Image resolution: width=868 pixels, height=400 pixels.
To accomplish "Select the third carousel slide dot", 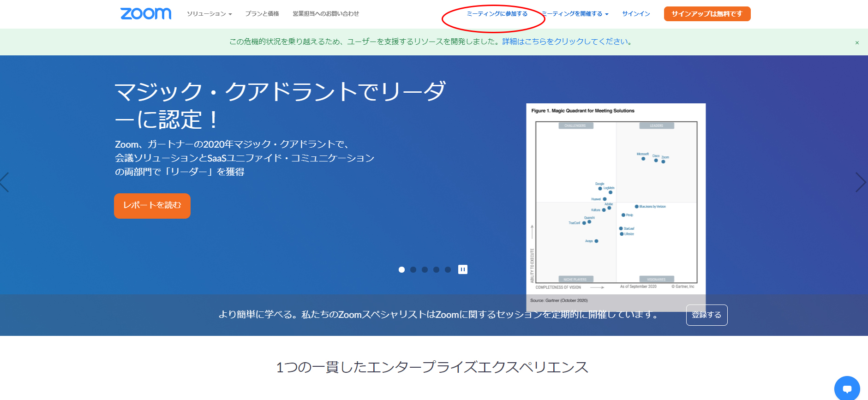I will 425,269.
